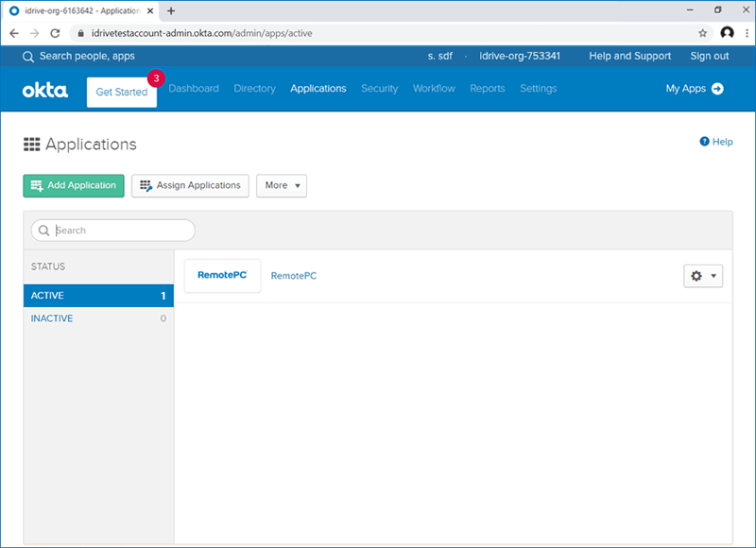Viewport: 756px width, 548px height.
Task: Close the idrive-org browser tab
Action: tap(150, 10)
